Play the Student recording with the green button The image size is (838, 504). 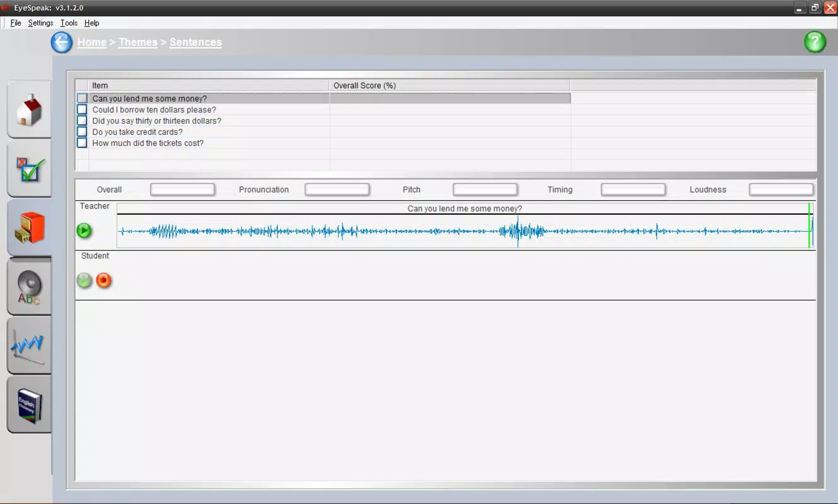tap(84, 280)
